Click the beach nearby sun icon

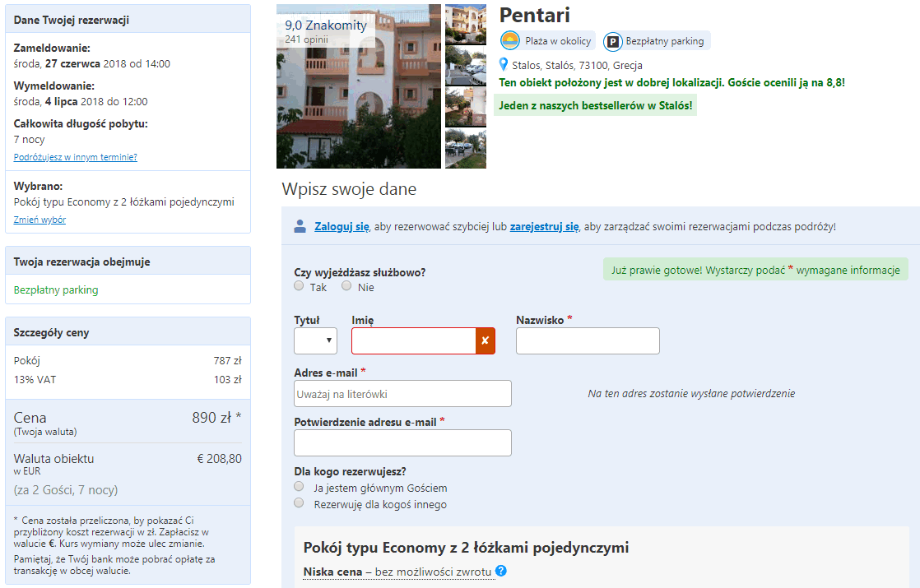[x=510, y=41]
